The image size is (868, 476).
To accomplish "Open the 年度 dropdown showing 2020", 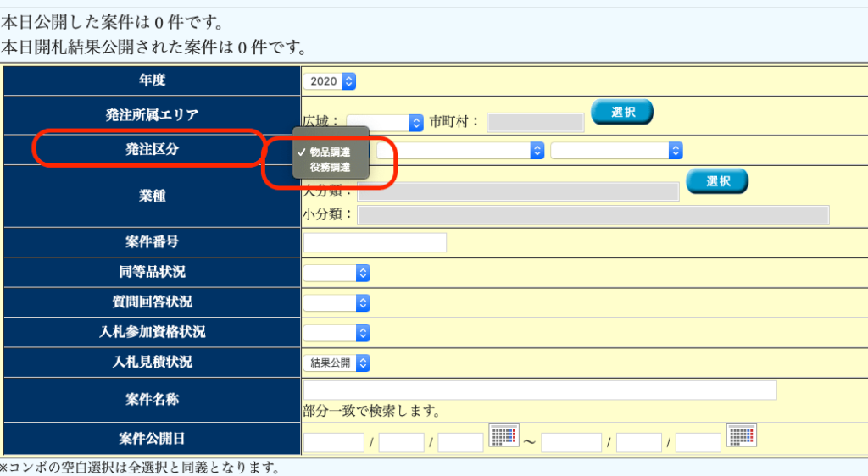I will tap(330, 81).
